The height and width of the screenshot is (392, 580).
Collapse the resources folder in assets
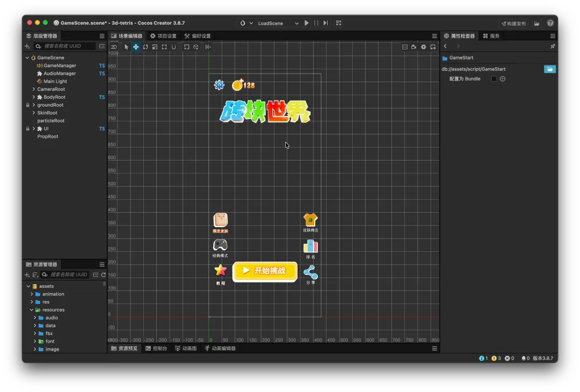pos(32,310)
